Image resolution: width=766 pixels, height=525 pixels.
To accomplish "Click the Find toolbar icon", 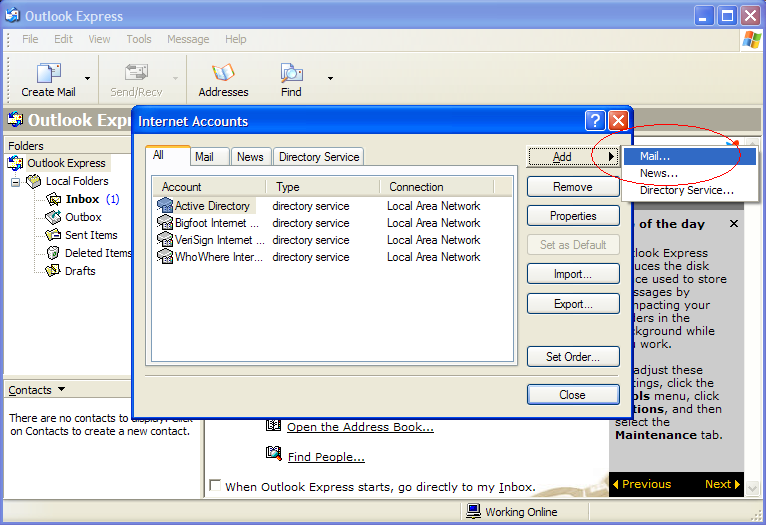I will click(x=292, y=73).
